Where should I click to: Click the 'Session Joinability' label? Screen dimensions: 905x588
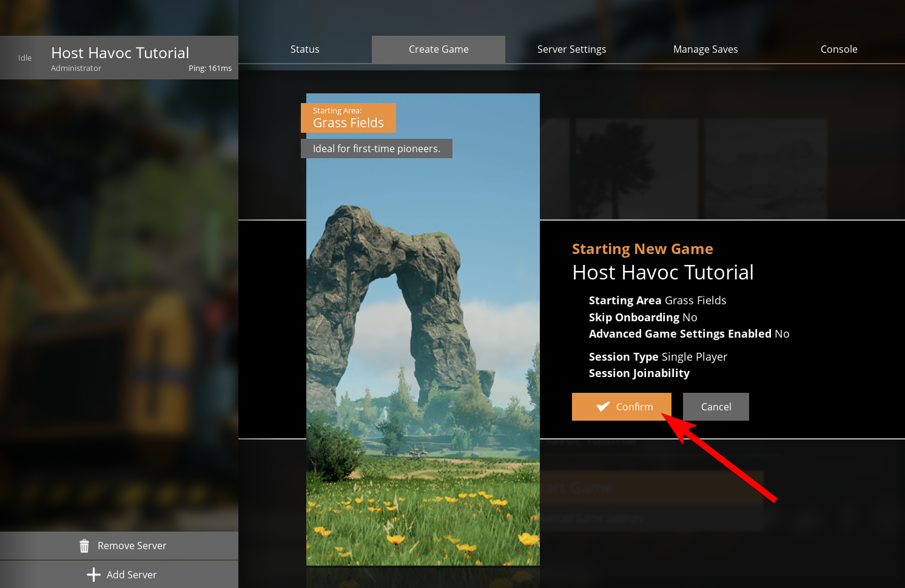639,373
